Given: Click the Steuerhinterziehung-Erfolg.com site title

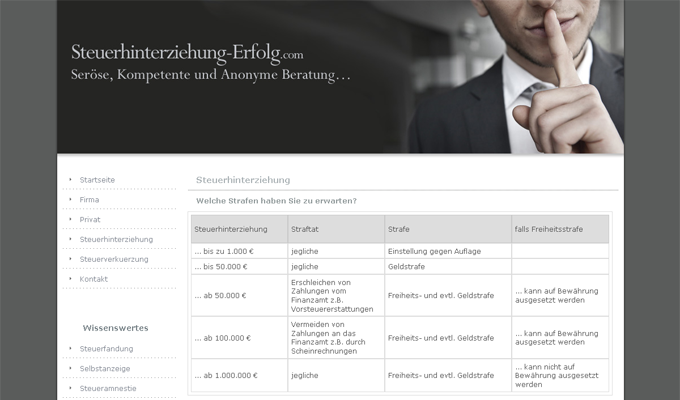Looking at the screenshot, I should click(187, 52).
